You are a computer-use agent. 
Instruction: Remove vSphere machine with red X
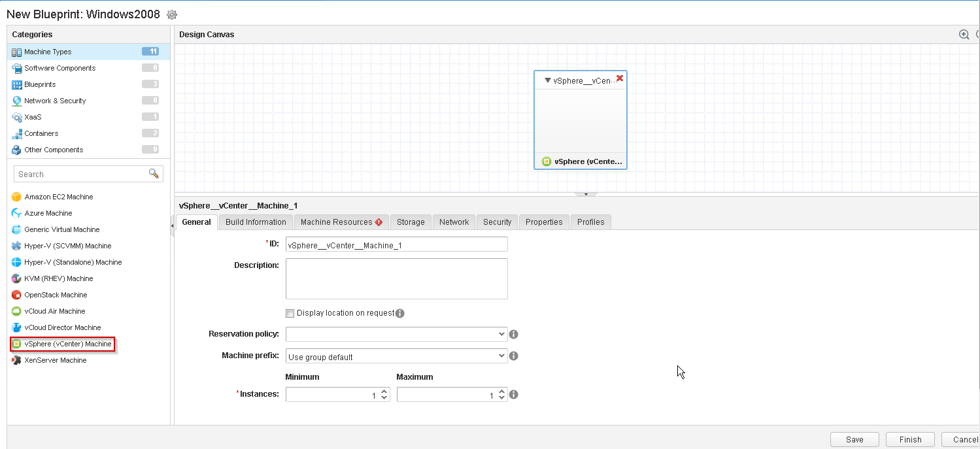[x=620, y=78]
